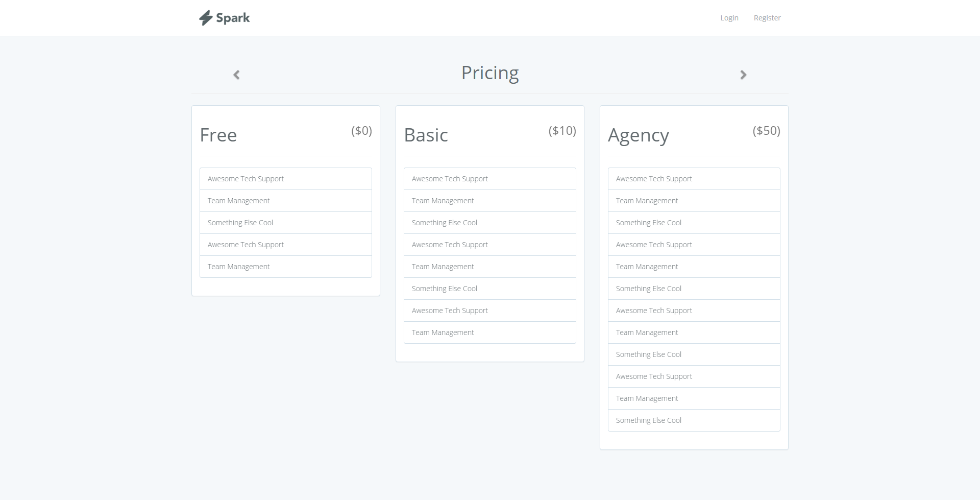Click the left chevron arrow beside Pricing
Screen dimensions: 980x500
tap(236, 75)
